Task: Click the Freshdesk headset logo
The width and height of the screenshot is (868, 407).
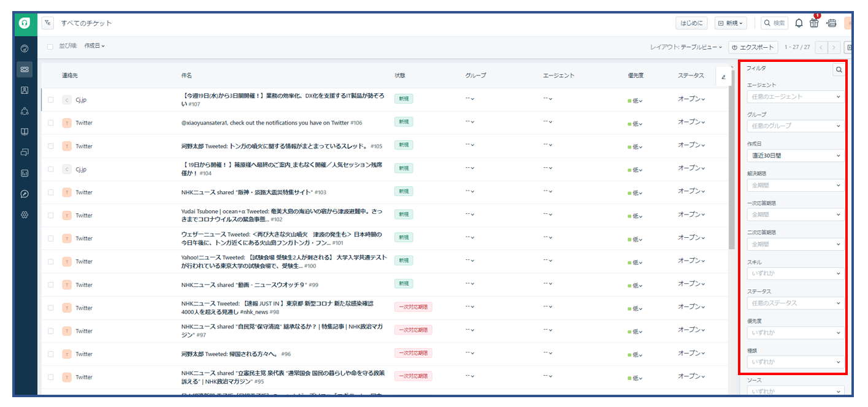Action: click(x=25, y=23)
